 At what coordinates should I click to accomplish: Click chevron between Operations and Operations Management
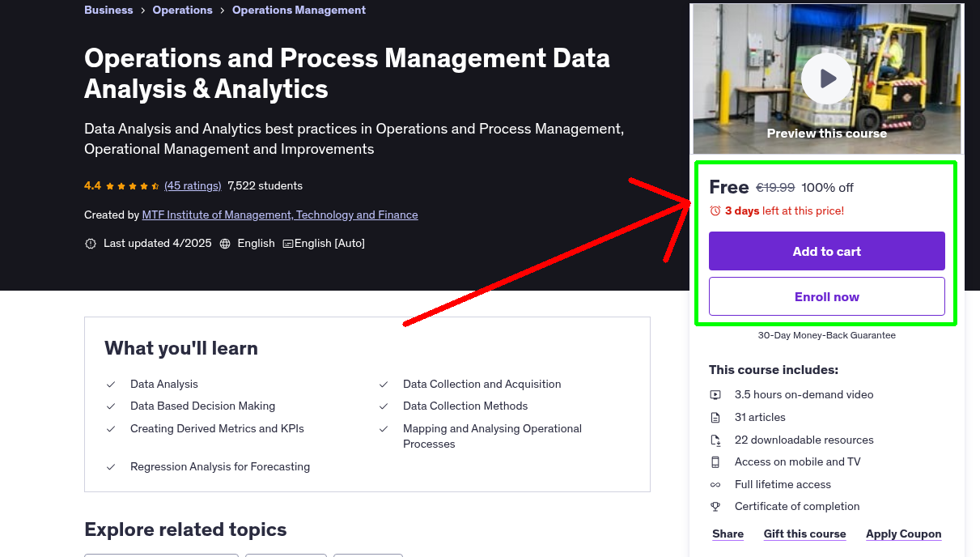click(223, 11)
